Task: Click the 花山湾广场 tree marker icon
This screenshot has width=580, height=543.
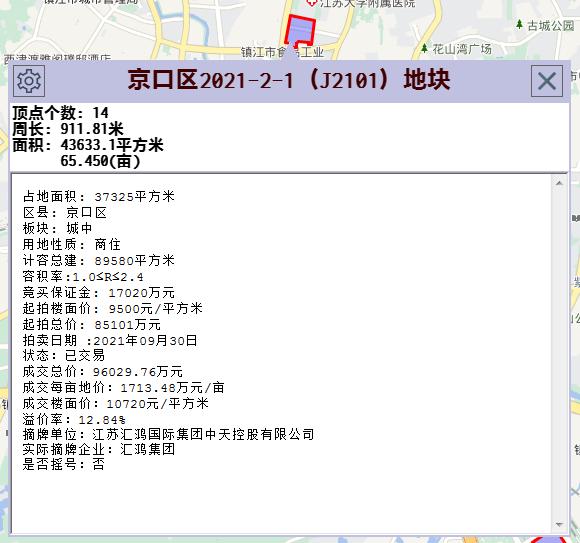Action: pos(425,48)
